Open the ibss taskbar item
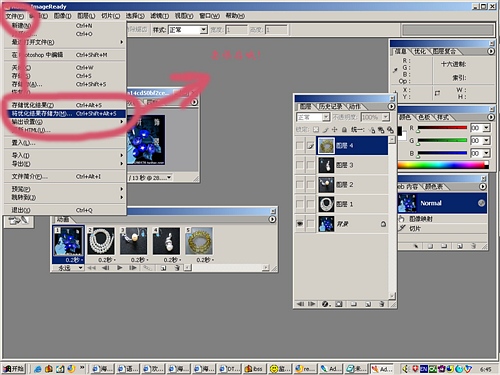 pos(255,369)
